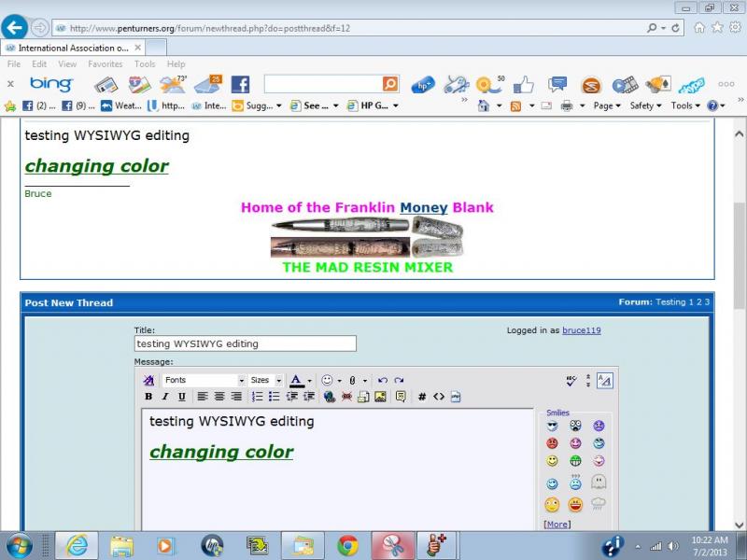747x560 pixels.
Task: Open the text color picker
Action: (x=310, y=381)
